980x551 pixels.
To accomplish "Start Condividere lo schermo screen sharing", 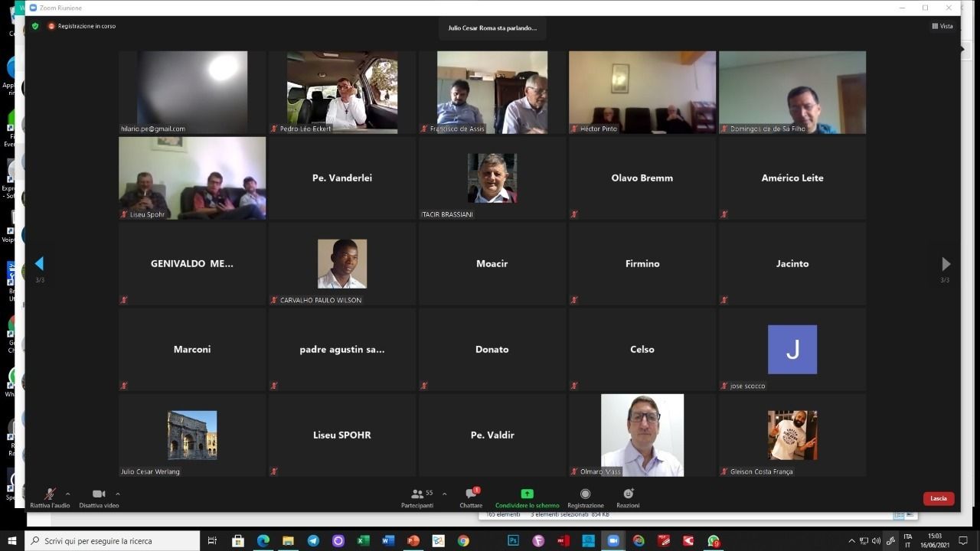I will click(x=527, y=498).
